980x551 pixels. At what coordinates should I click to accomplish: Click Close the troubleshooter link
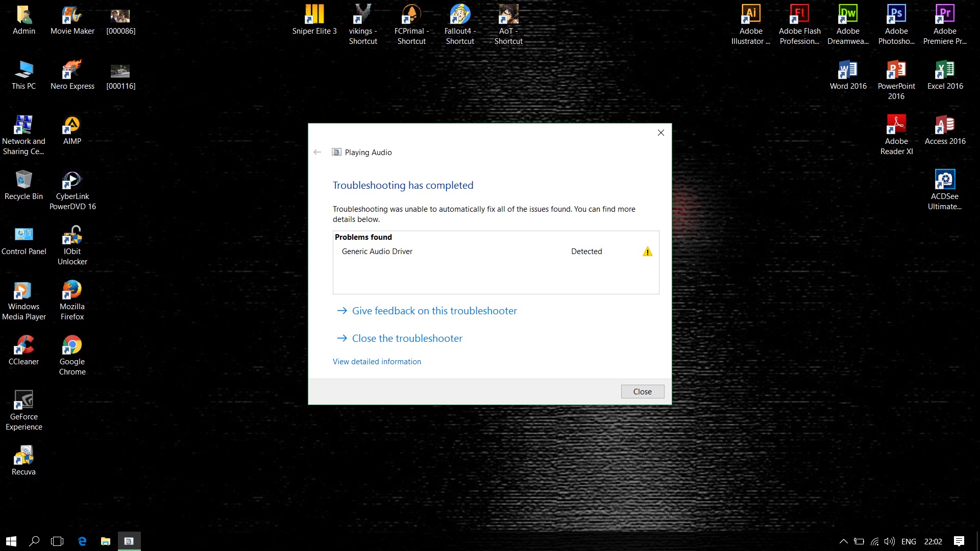point(407,338)
